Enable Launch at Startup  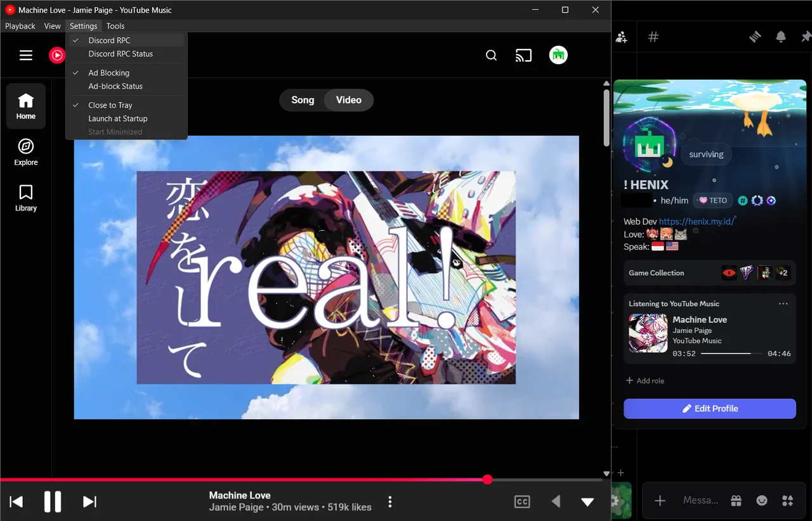click(126, 118)
